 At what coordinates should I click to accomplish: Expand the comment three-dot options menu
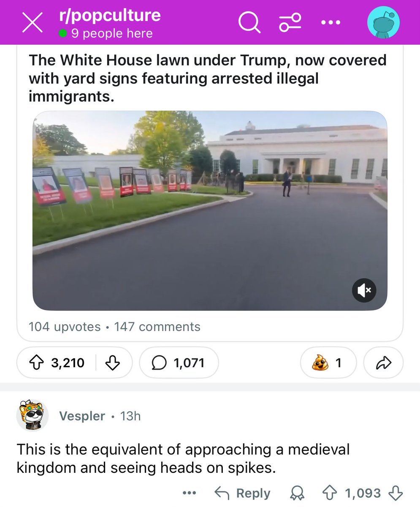pyautogui.click(x=189, y=493)
